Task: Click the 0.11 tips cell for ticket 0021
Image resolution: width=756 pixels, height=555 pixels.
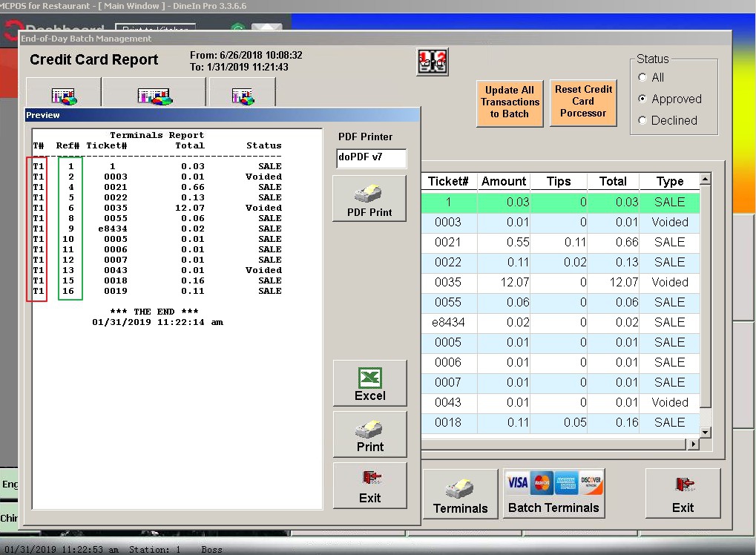Action: tap(559, 242)
